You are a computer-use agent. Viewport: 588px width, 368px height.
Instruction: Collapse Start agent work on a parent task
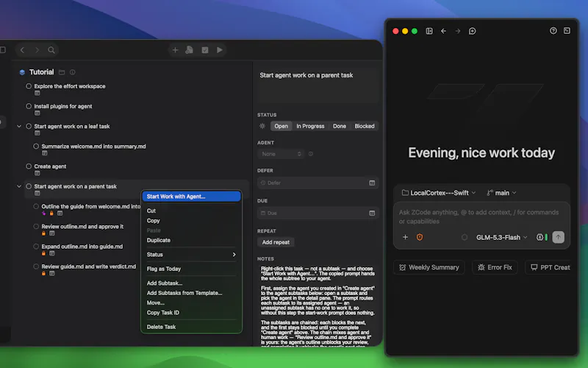coord(19,186)
